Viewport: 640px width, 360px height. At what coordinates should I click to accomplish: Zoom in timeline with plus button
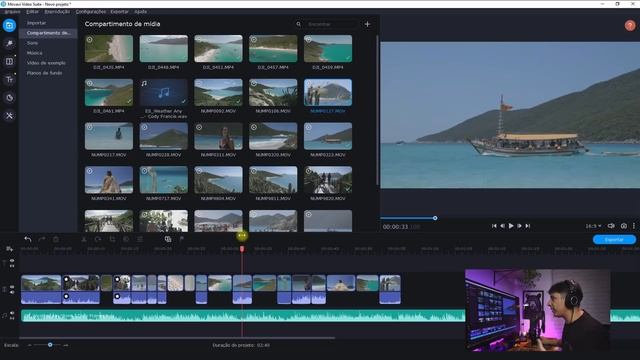[66, 345]
